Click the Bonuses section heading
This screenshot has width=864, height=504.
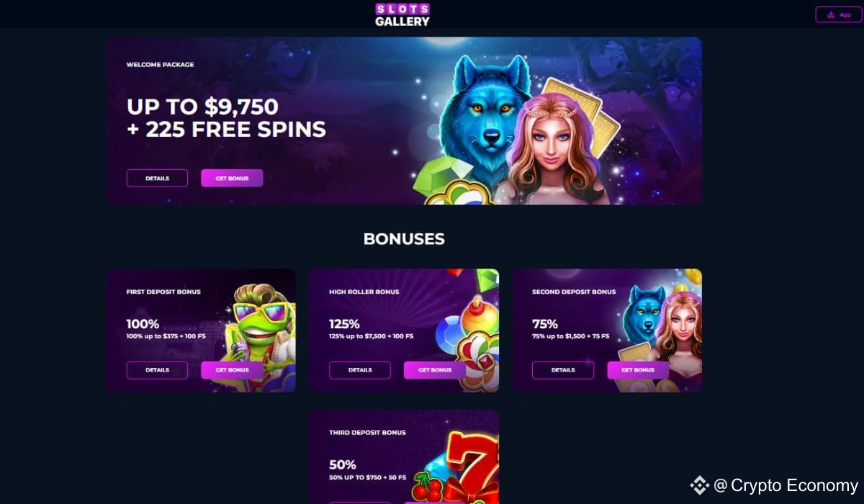click(x=404, y=239)
